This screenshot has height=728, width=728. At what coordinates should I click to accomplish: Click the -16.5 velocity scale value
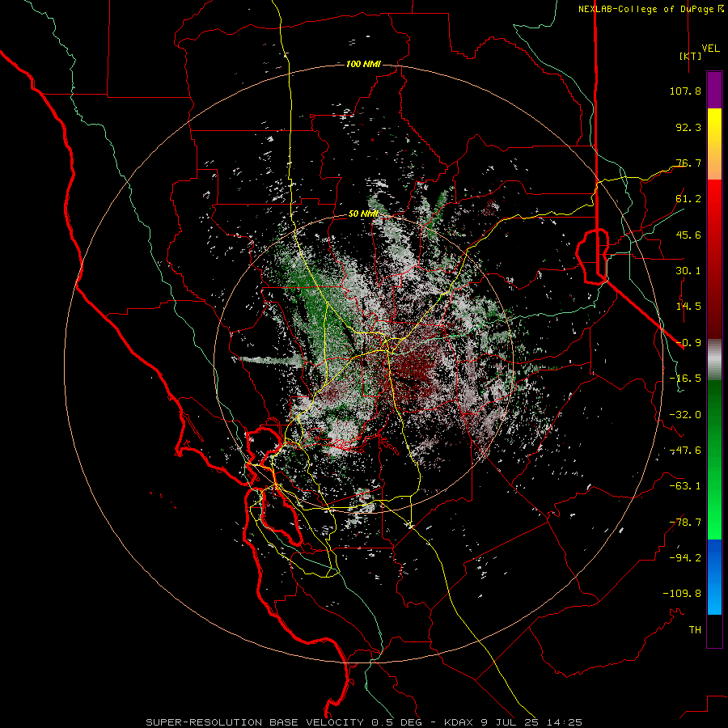[685, 379]
